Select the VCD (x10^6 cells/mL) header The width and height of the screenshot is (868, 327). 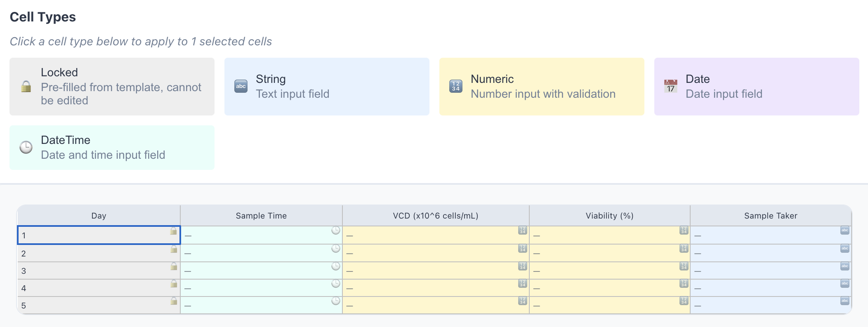tap(436, 216)
